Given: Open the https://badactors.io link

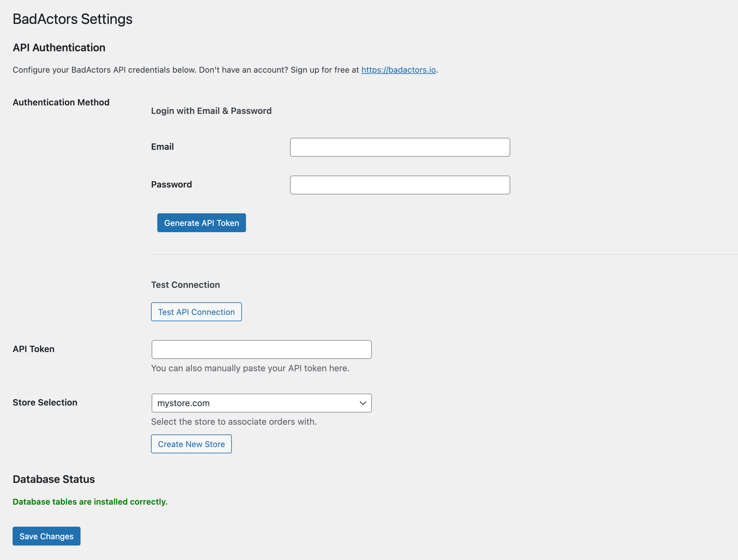Looking at the screenshot, I should coord(398,70).
